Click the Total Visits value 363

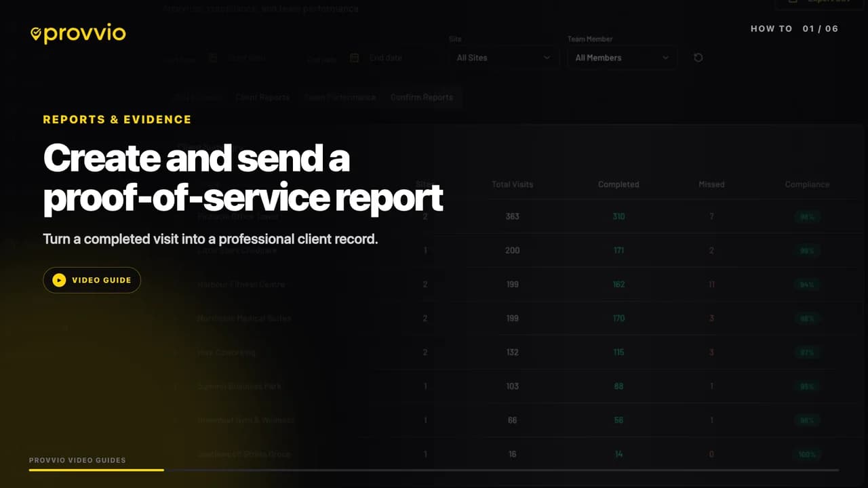coord(513,217)
